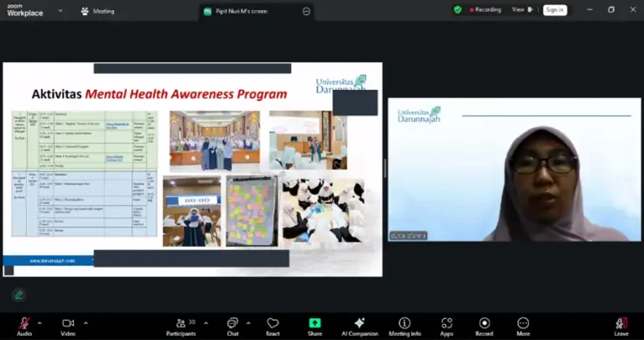
Task: Launch the AI Companion
Action: click(x=360, y=323)
